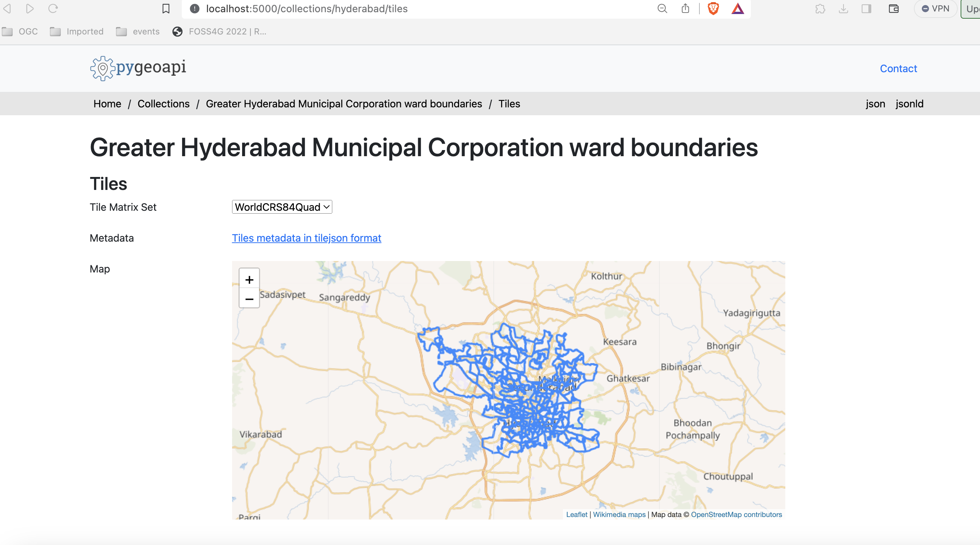Open the Tile Matrix Set dropdown
Image resolution: width=980 pixels, height=545 pixels.
(282, 207)
